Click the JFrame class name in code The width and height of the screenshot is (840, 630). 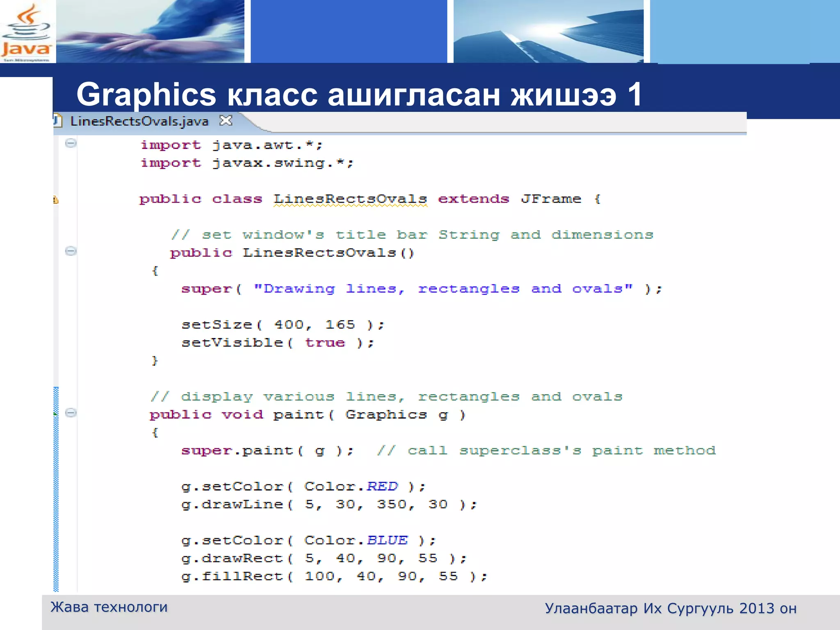click(x=551, y=199)
